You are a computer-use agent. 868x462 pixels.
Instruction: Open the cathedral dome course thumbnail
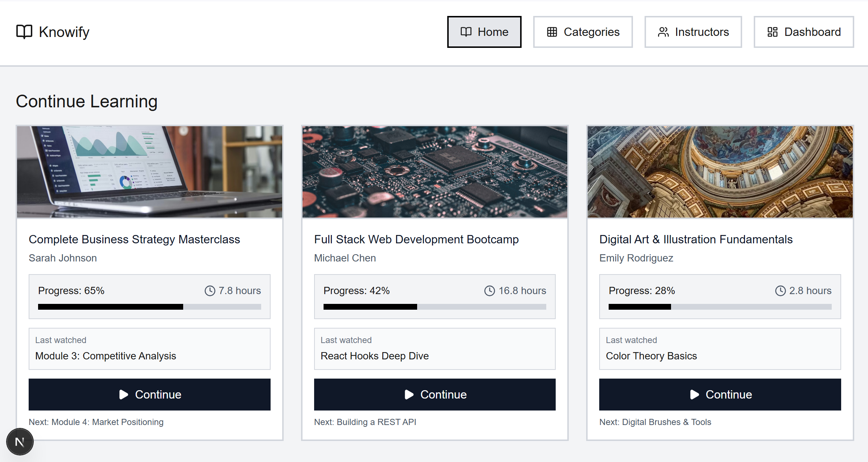720,172
